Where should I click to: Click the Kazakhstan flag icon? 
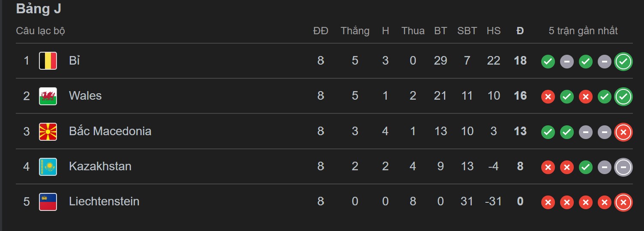click(x=48, y=166)
